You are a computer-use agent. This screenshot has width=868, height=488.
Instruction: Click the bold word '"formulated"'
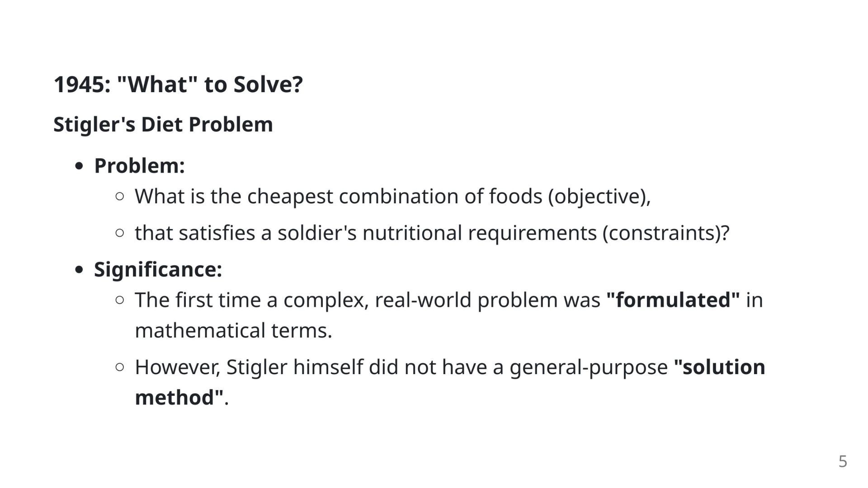[x=673, y=300]
